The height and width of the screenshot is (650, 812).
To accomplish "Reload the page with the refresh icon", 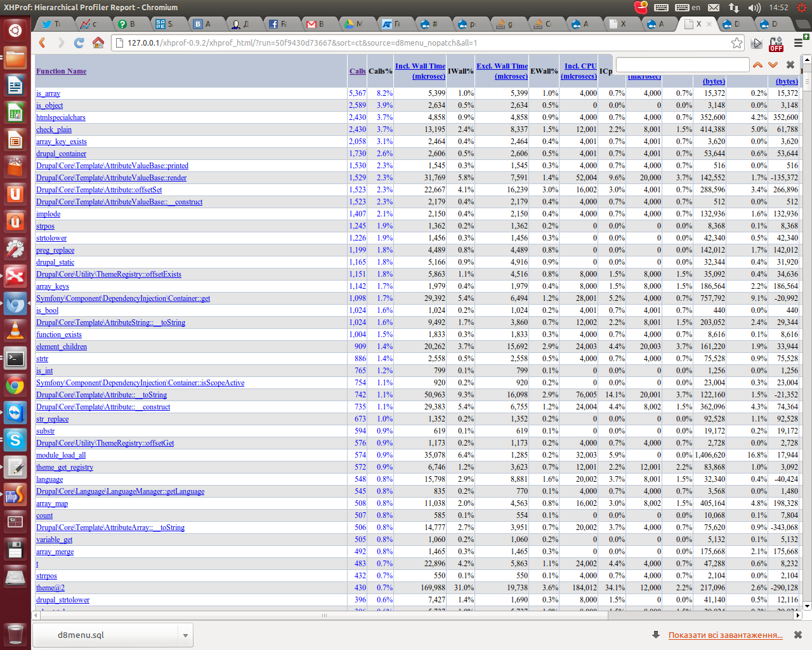I will [x=79, y=43].
